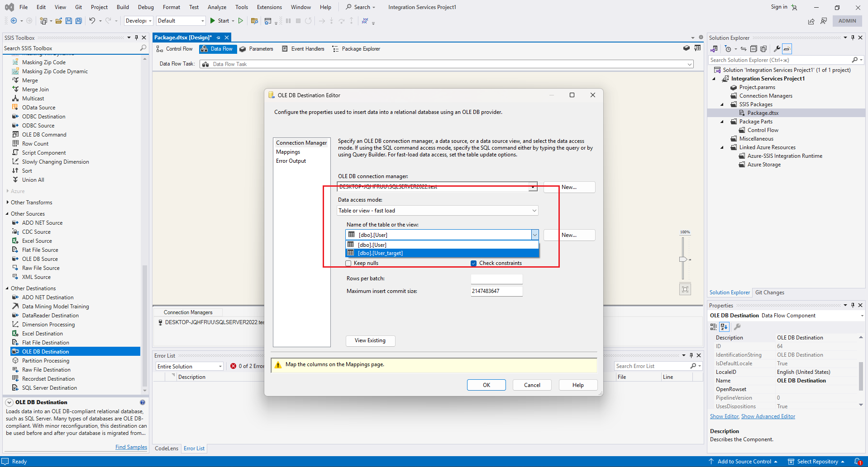Open the Show Advanced Editor link
The width and height of the screenshot is (868, 467).
(768, 416)
